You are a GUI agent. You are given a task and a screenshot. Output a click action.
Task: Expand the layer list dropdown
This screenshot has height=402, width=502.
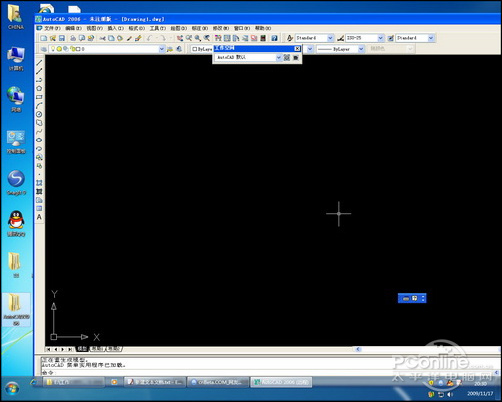click(x=162, y=49)
